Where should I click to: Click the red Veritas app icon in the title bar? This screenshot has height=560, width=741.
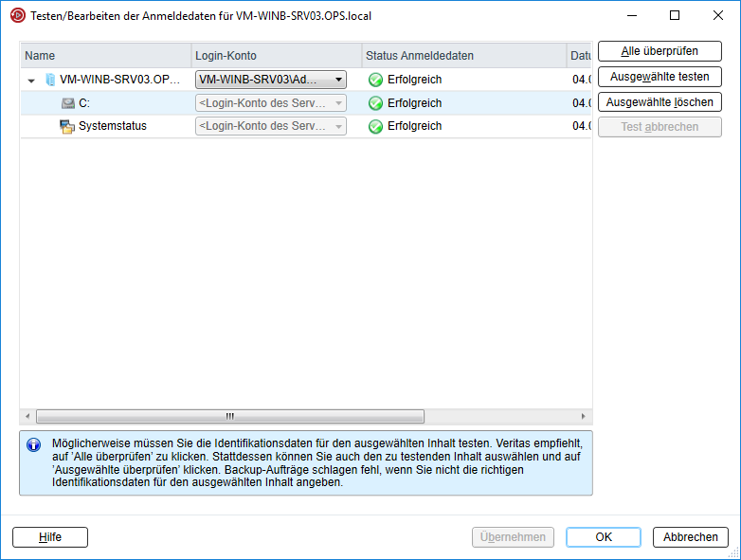pyautogui.click(x=17, y=16)
